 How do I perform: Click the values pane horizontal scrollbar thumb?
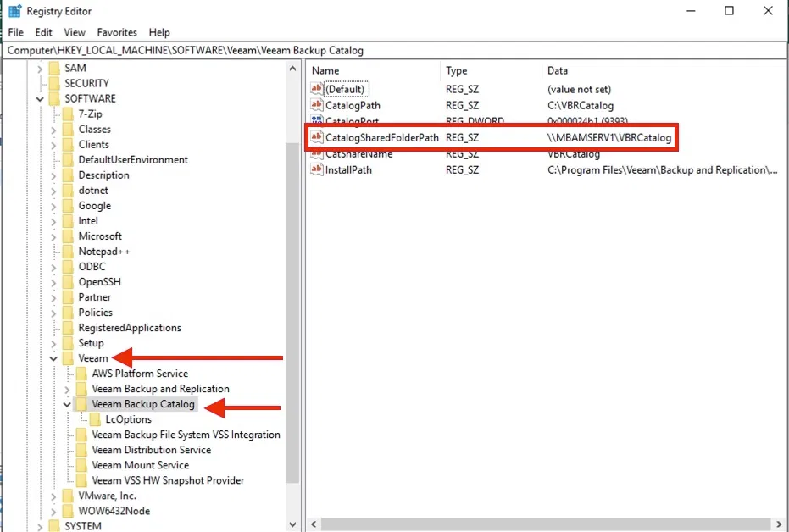546,524
